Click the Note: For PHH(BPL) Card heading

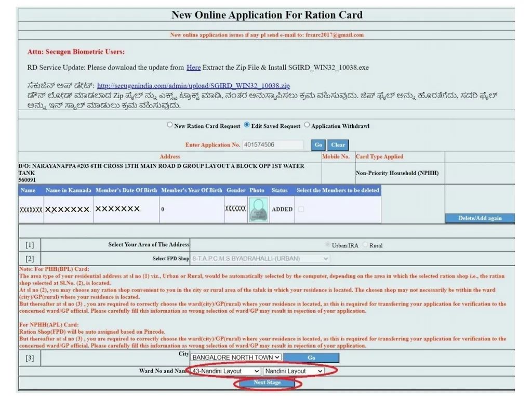click(54, 269)
